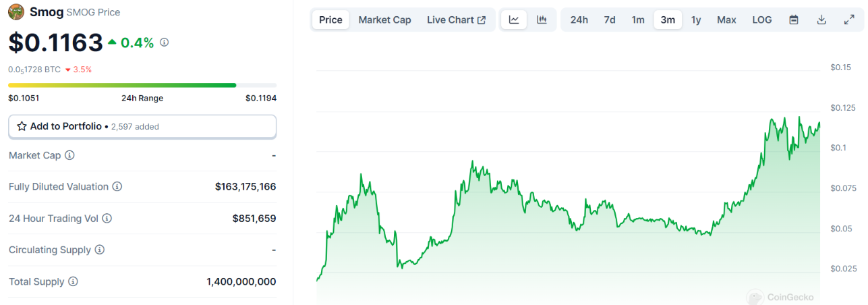Select the Price tab

click(330, 20)
